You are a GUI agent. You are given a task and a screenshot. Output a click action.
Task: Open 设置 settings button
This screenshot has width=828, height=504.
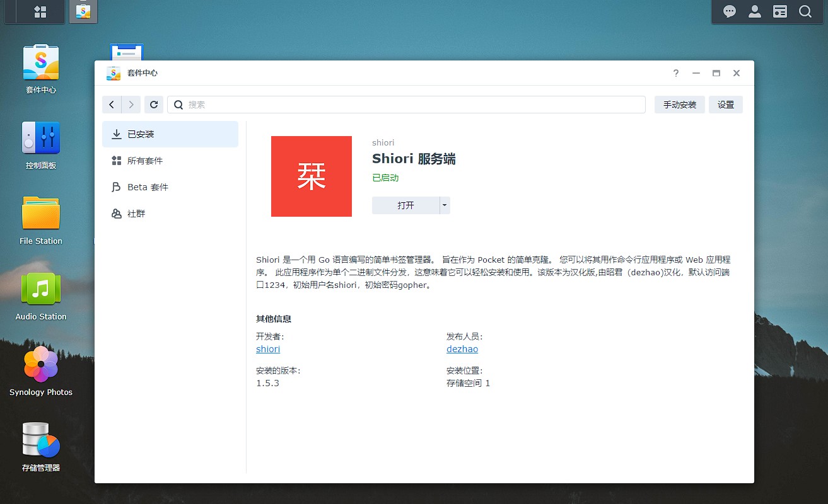click(726, 105)
